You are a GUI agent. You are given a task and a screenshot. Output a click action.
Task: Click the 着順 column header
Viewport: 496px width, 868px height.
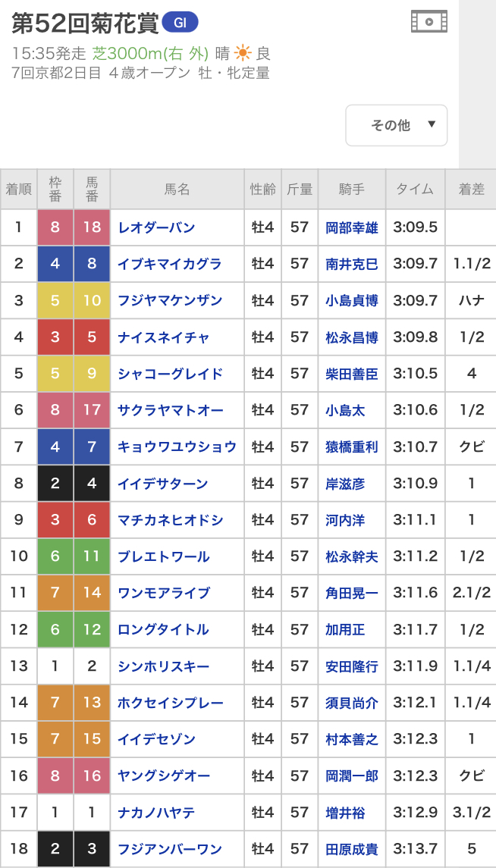pos(19,190)
